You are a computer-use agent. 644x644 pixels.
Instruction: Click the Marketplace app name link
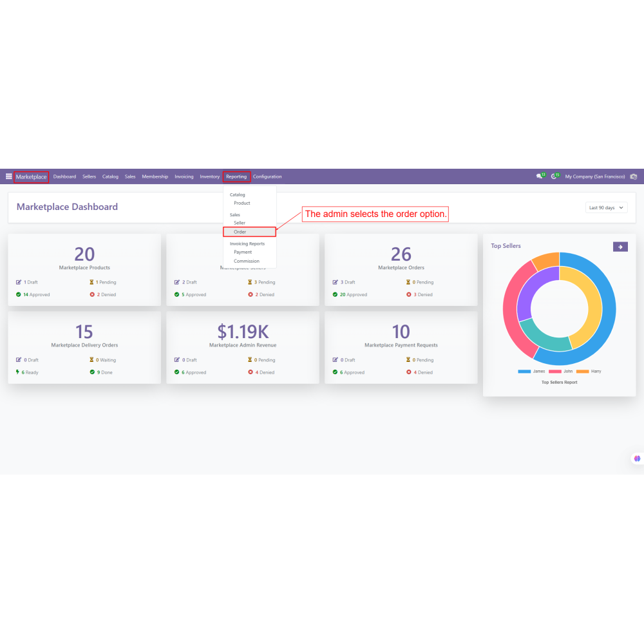click(x=32, y=177)
